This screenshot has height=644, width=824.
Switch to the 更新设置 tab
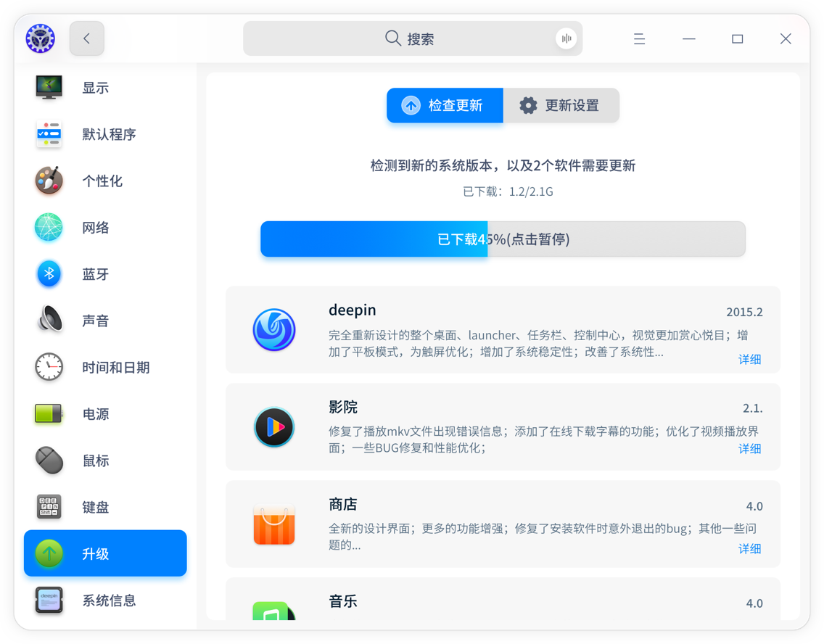click(x=561, y=106)
